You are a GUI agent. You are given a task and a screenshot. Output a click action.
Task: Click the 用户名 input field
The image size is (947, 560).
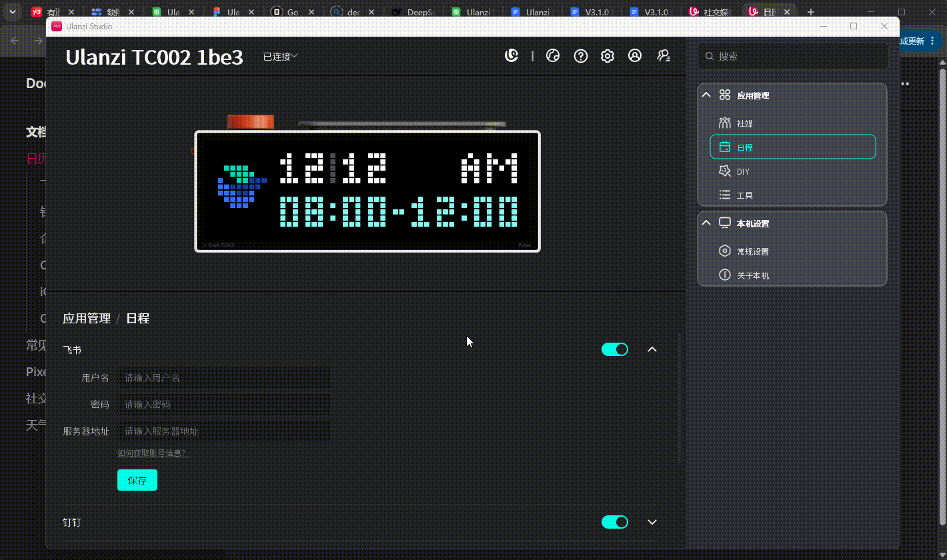[223, 377]
